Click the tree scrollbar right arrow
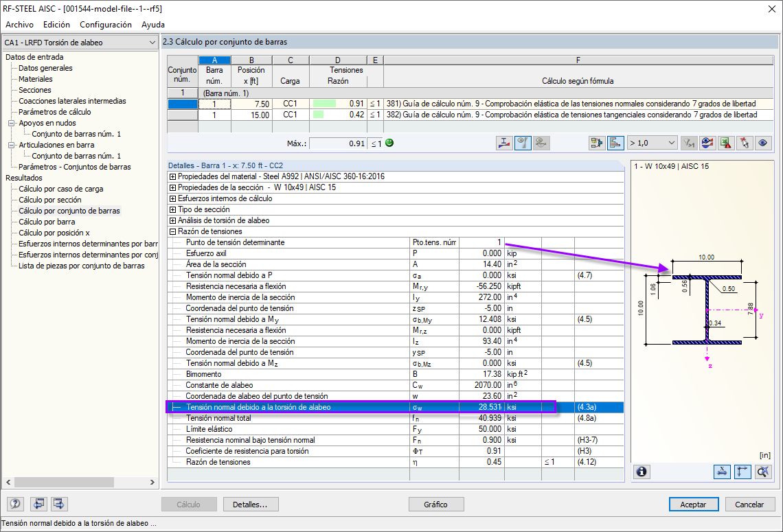 pos(152,482)
